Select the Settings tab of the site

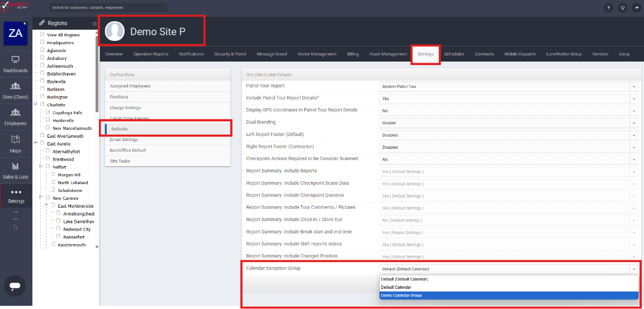[x=425, y=54]
